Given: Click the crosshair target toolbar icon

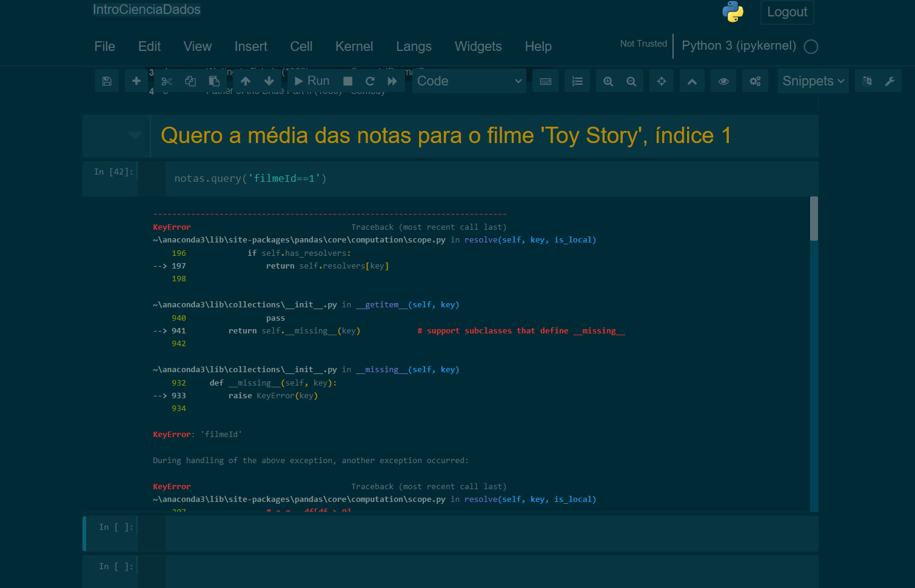Looking at the screenshot, I should point(662,81).
